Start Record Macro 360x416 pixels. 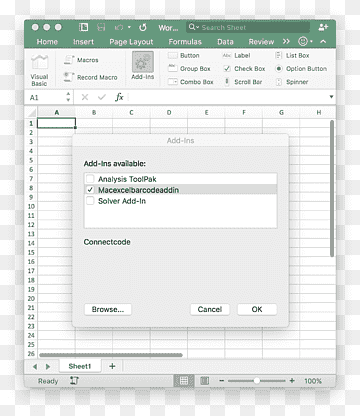pyautogui.click(x=90, y=77)
